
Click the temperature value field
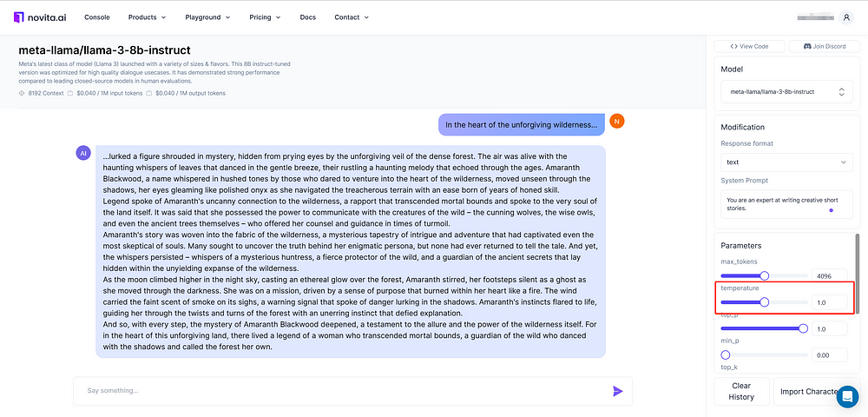tap(829, 301)
